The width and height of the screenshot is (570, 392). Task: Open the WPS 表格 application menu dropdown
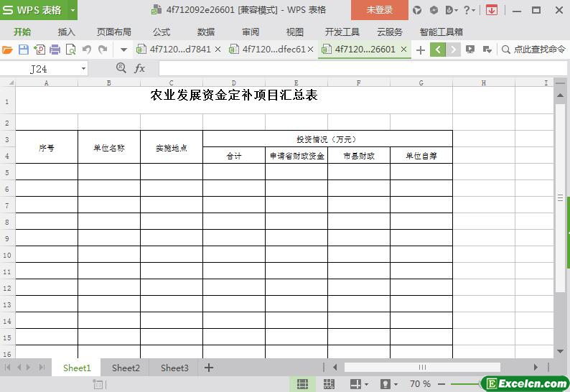73,10
